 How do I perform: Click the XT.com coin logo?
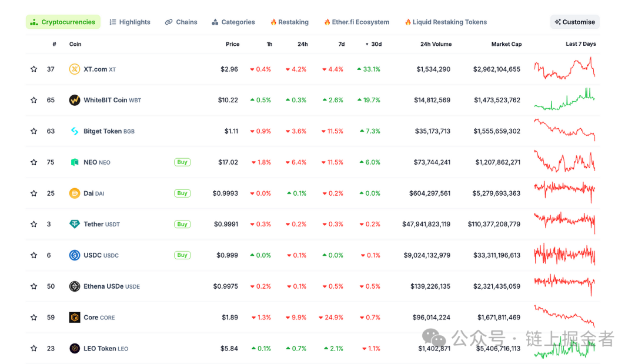coord(75,69)
